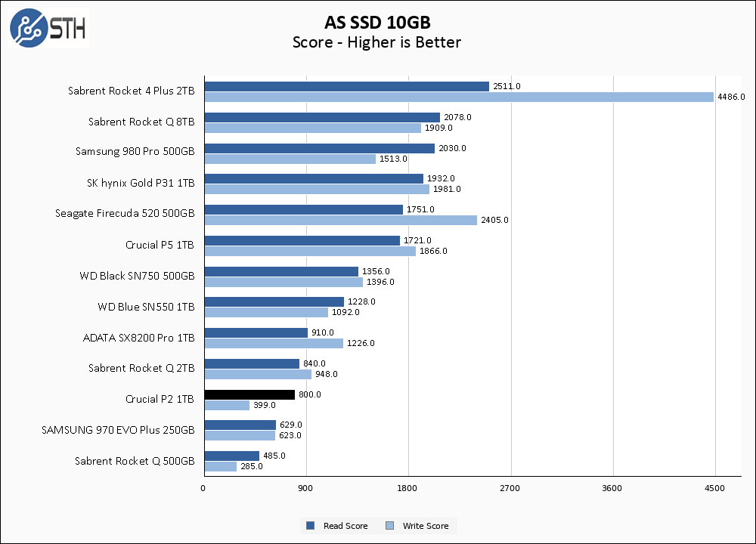This screenshot has width=756, height=544.
Task: Click the value 285.0
Action: [252, 466]
